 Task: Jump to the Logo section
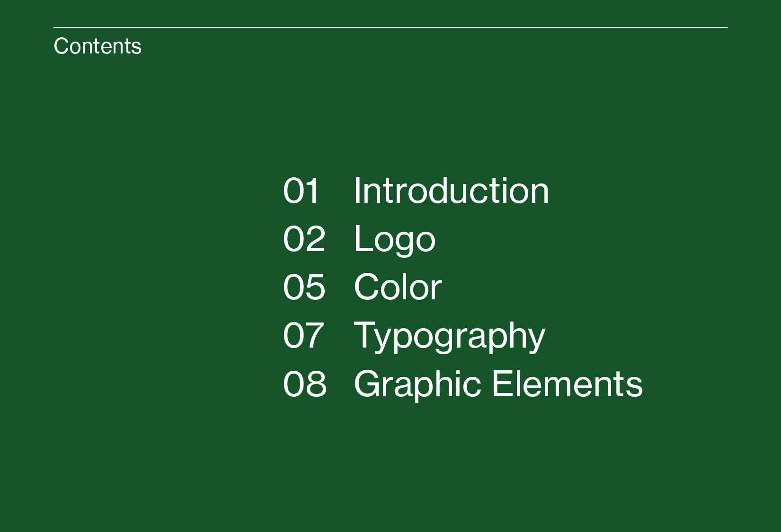tap(394, 240)
